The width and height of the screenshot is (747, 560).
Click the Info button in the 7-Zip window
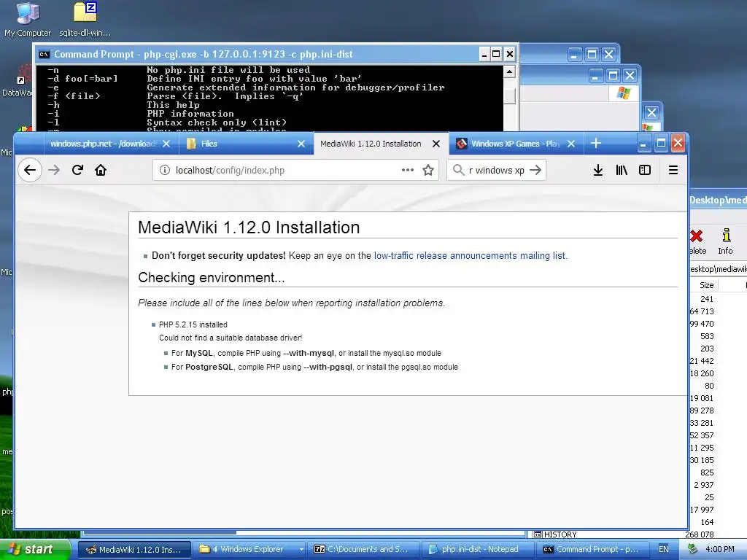click(x=726, y=241)
